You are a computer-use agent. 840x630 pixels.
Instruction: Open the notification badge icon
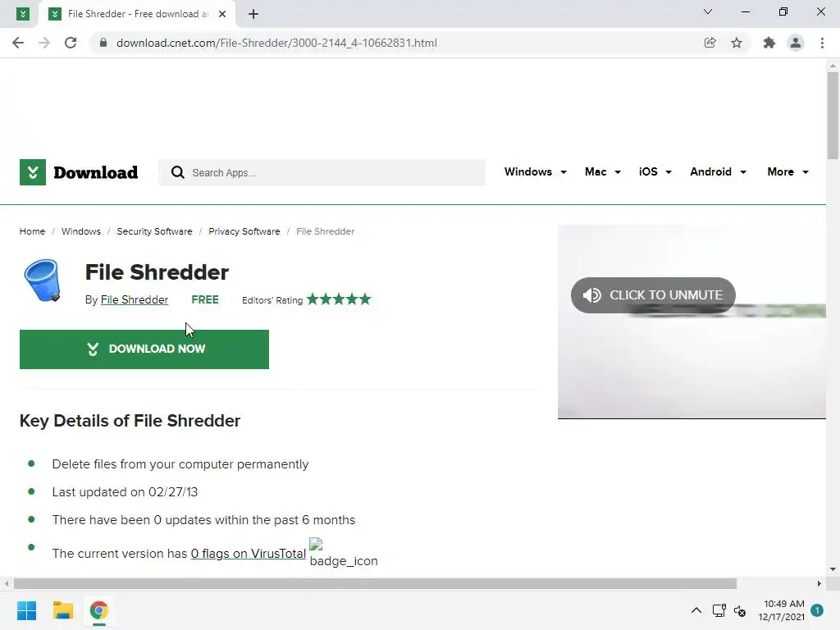(817, 610)
